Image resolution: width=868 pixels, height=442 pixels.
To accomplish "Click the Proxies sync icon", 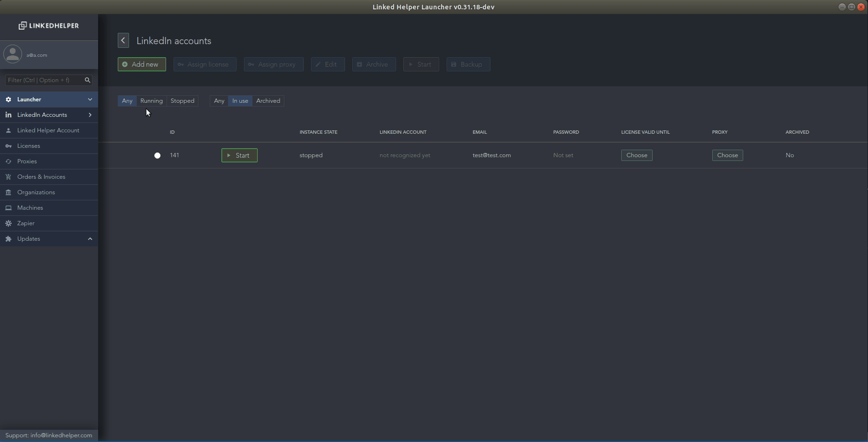I will [8, 161].
